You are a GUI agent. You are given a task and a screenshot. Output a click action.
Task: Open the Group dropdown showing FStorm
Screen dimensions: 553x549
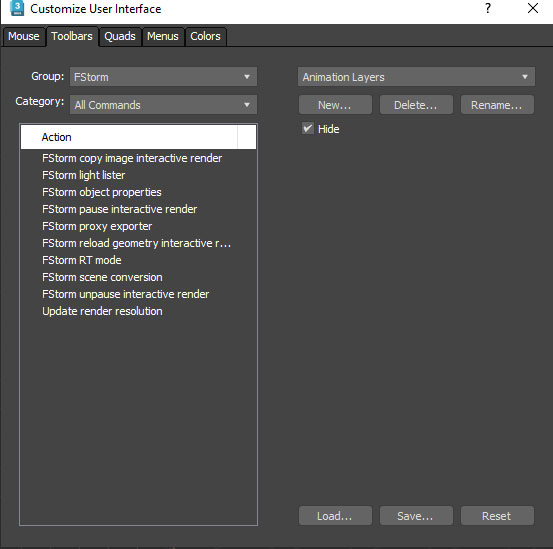(163, 77)
